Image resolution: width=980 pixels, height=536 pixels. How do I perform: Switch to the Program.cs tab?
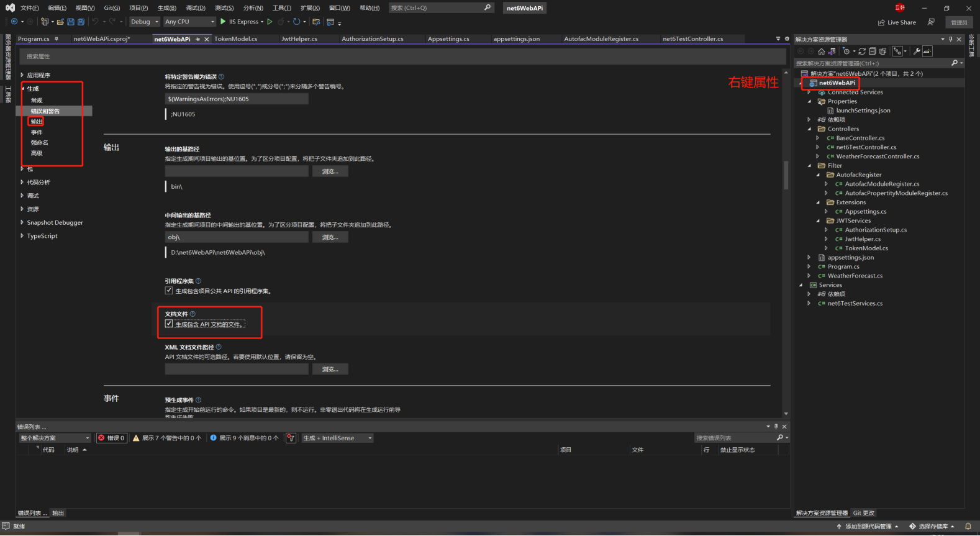34,39
